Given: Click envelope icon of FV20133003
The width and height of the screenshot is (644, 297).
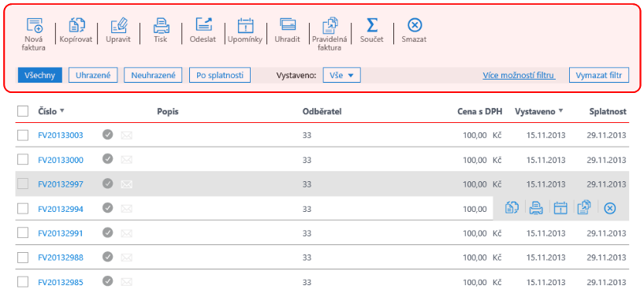Looking at the screenshot, I should click(126, 135).
